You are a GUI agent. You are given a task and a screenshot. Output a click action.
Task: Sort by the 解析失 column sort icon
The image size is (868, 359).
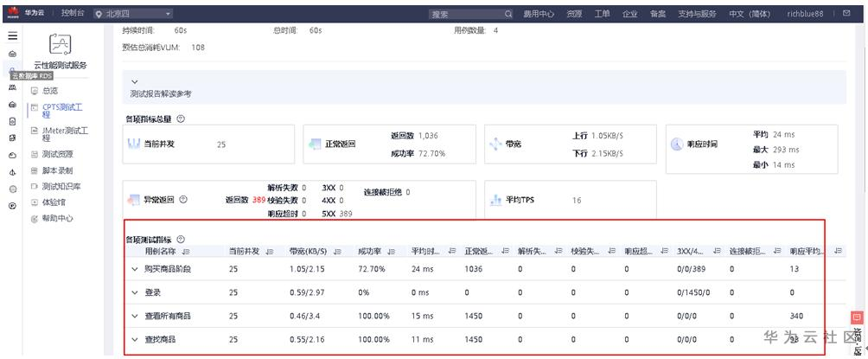pyautogui.click(x=558, y=252)
